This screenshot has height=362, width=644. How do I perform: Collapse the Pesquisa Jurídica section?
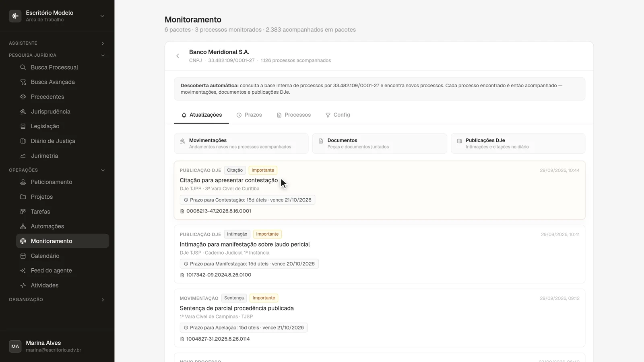coord(103,55)
